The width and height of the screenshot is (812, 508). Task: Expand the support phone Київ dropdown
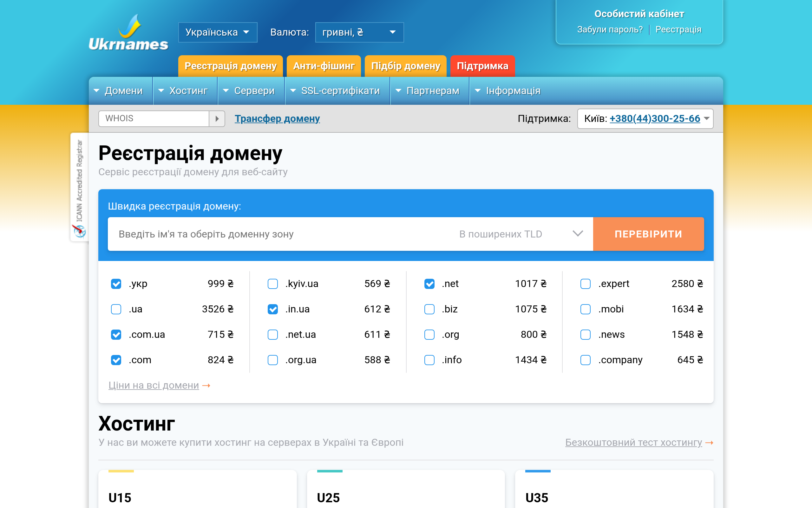(707, 119)
